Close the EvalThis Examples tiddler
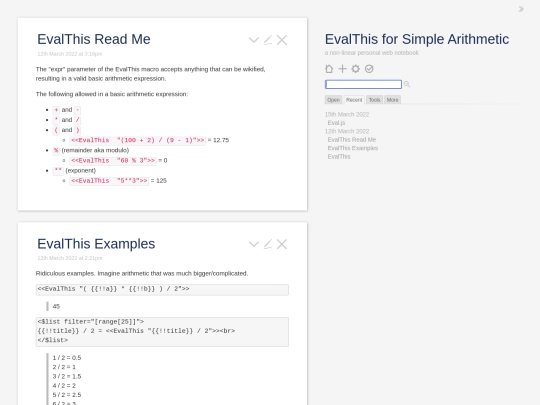The height and width of the screenshot is (405, 540). (282, 244)
